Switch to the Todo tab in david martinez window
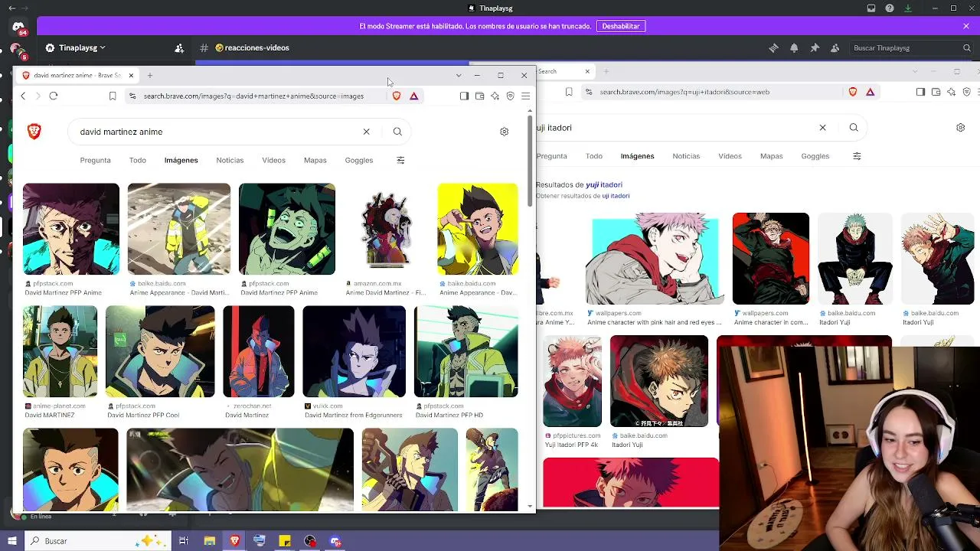Image resolution: width=980 pixels, height=551 pixels. pyautogui.click(x=138, y=160)
